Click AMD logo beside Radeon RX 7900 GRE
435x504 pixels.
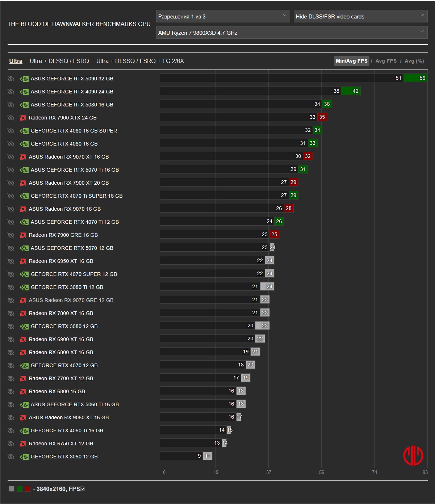(23, 235)
